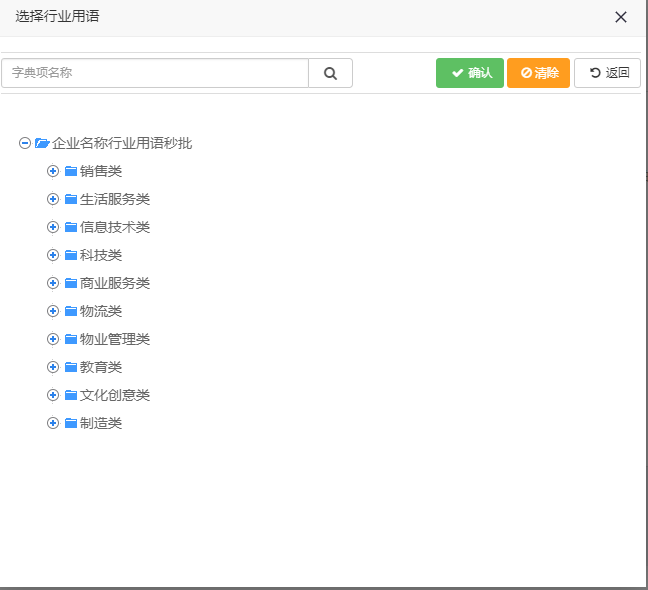Select the 销售类 category label
Image resolution: width=648 pixels, height=590 pixels.
(101, 171)
